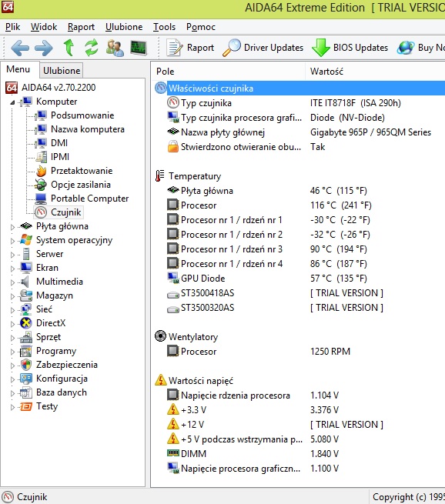Expand the Programy tree node

12,352
